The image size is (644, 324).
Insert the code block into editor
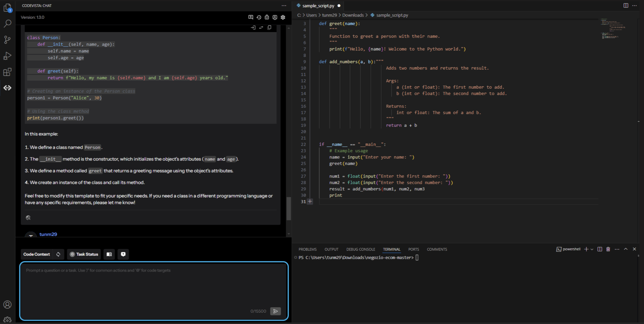coord(253,28)
